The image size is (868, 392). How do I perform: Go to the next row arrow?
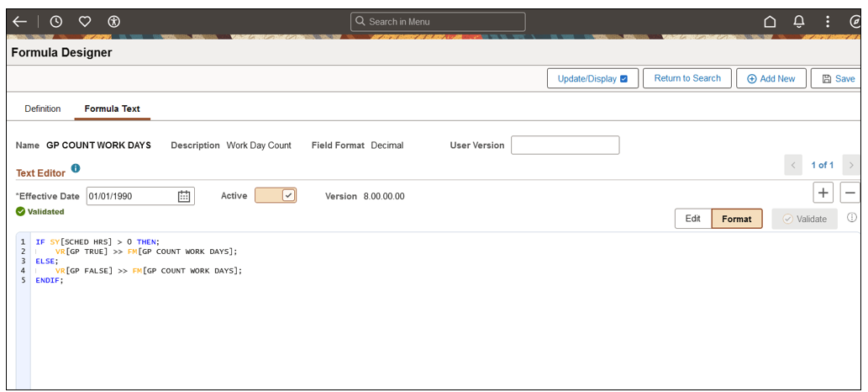(851, 165)
